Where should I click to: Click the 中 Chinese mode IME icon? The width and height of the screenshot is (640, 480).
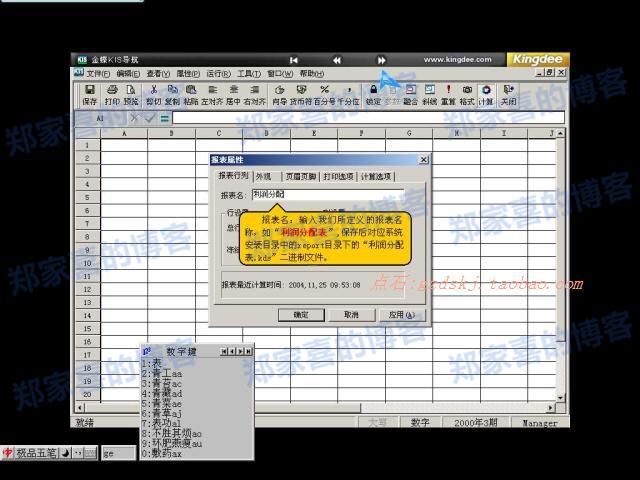click(x=8, y=453)
